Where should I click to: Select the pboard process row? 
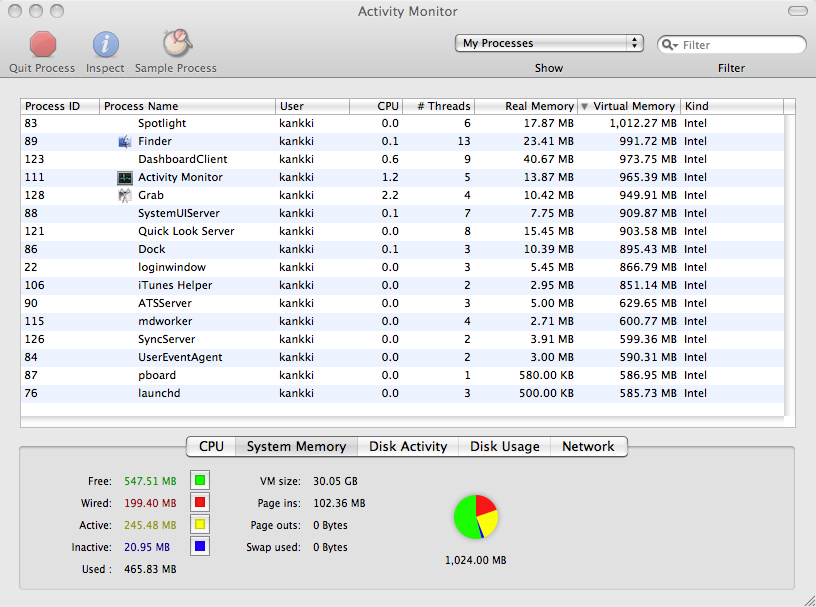(x=402, y=375)
